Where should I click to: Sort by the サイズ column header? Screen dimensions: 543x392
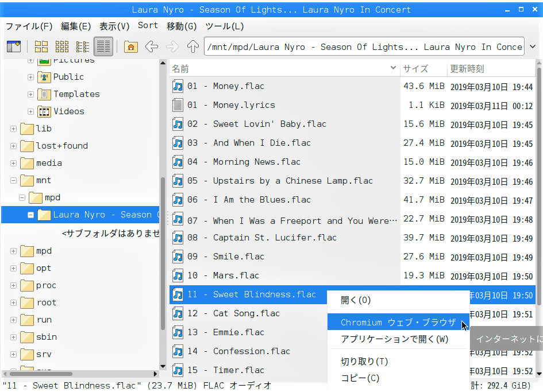[423, 68]
